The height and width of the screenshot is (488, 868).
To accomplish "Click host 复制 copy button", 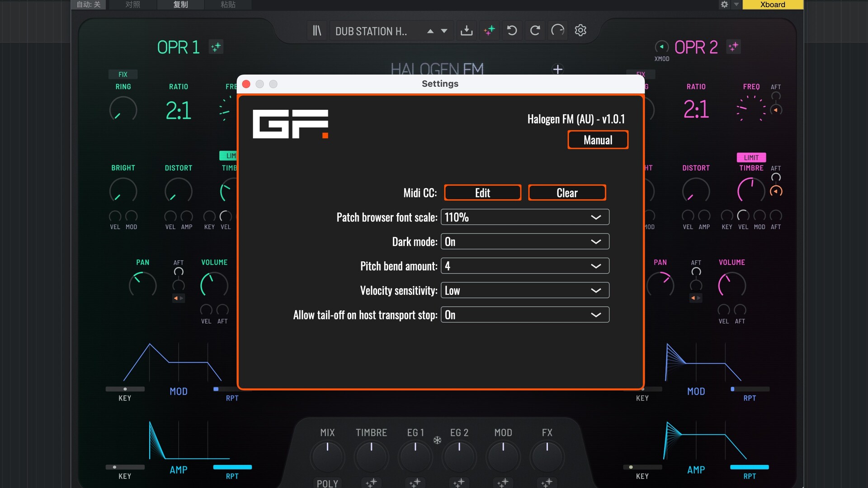I will pyautogui.click(x=180, y=5).
